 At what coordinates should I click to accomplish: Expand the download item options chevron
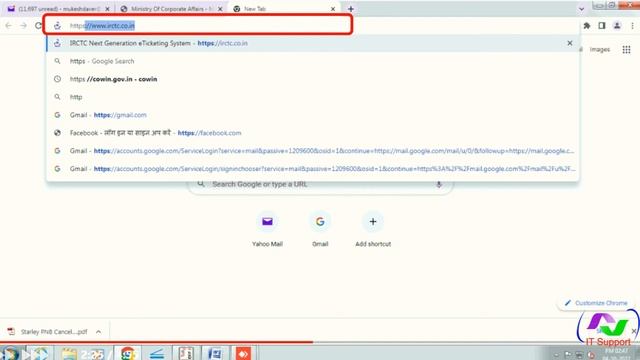98,332
